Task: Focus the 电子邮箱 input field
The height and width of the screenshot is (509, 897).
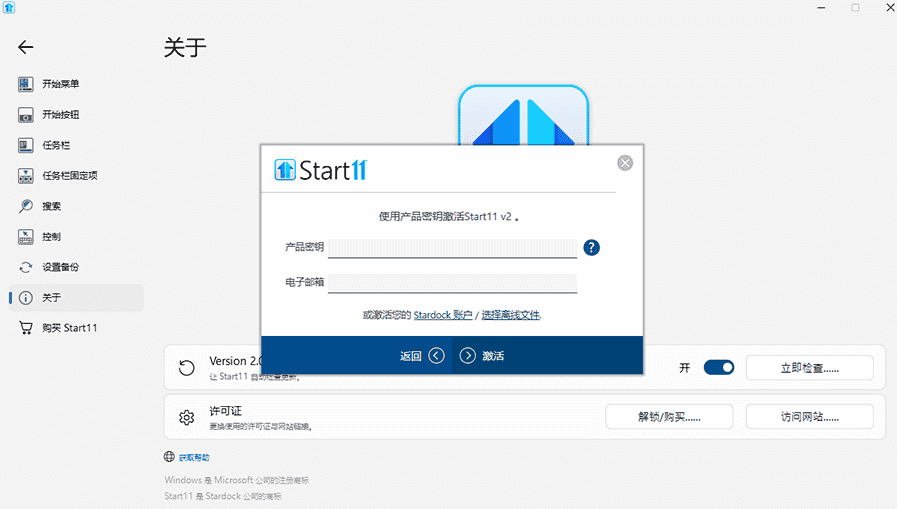Action: tap(452, 283)
